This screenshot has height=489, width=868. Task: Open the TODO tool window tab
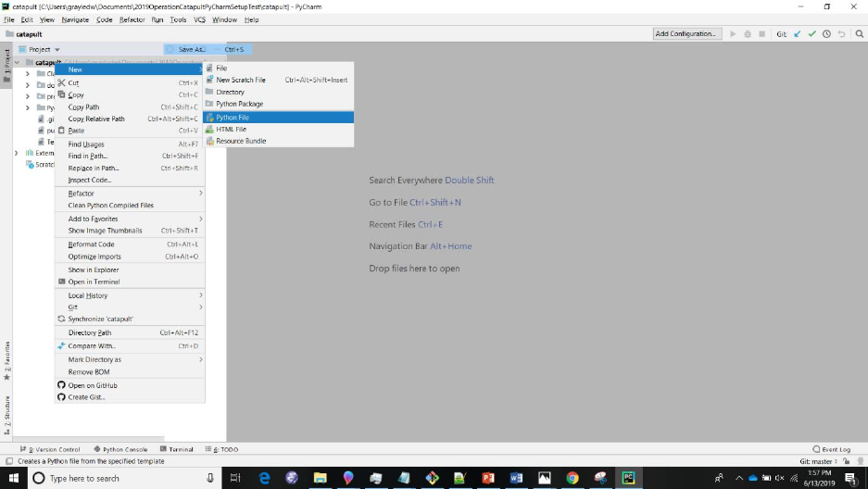tap(221, 449)
